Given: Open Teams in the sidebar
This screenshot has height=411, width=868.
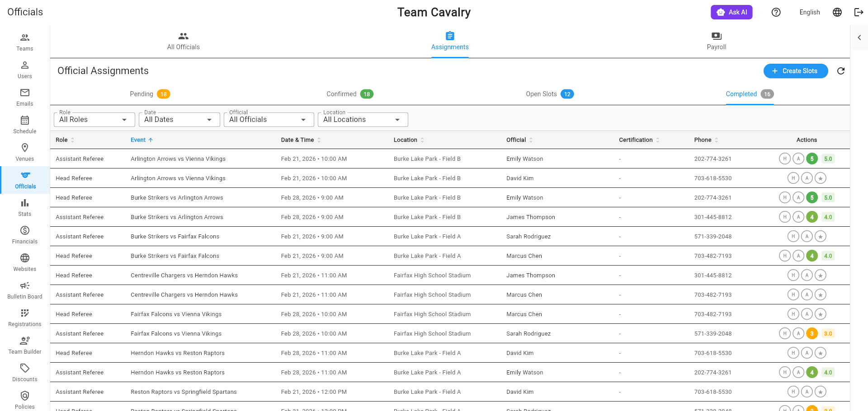Looking at the screenshot, I should (x=25, y=42).
